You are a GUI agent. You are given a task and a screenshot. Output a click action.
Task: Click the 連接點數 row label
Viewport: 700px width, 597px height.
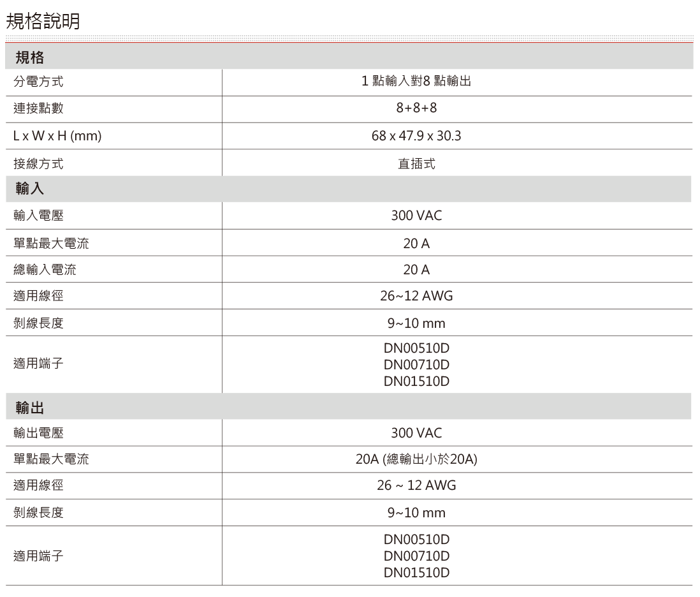(38, 109)
